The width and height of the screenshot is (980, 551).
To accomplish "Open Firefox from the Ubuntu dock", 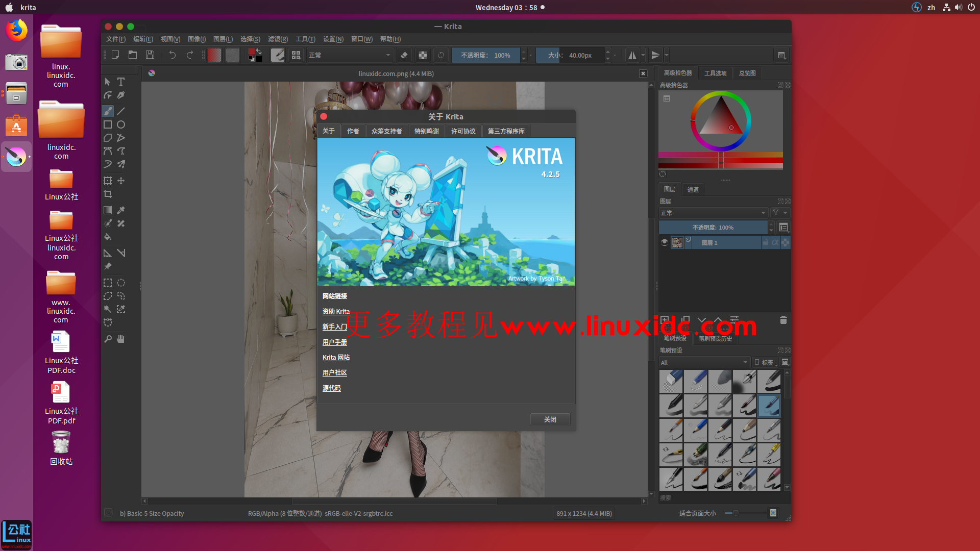I will pyautogui.click(x=16, y=30).
